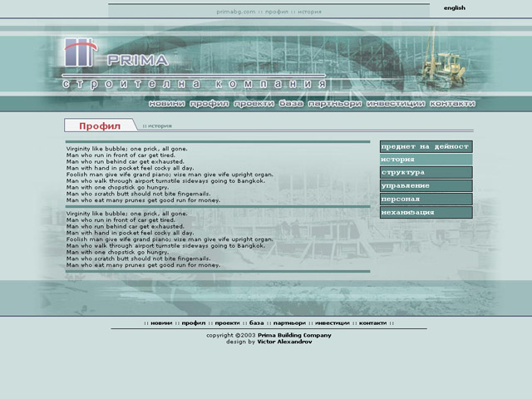Click footer link профил
The width and height of the screenshot is (532, 399).
pos(194,323)
